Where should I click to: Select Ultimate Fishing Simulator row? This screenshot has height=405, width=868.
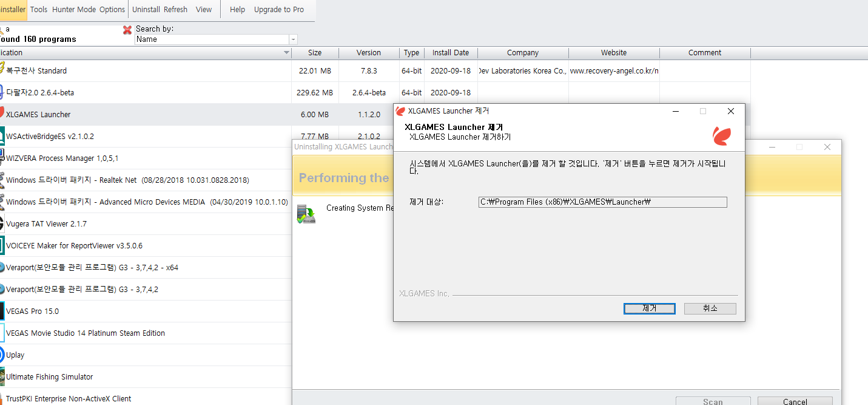pos(146,377)
